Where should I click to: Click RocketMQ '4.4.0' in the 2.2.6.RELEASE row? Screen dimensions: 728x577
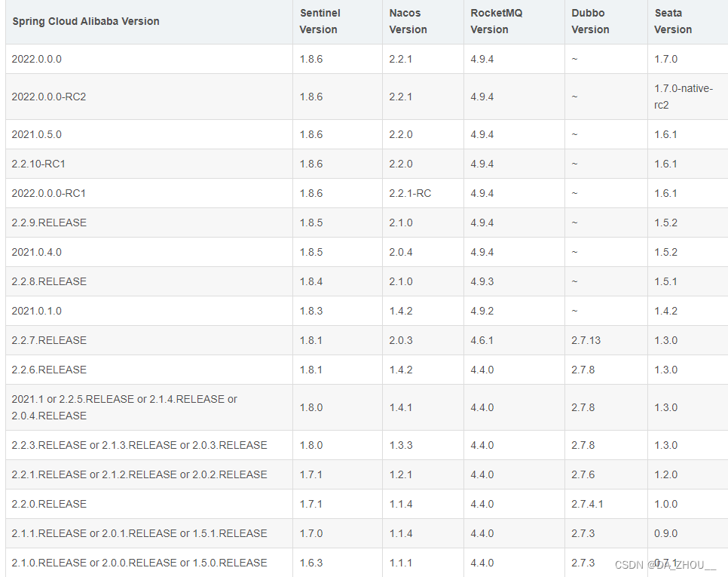(482, 370)
